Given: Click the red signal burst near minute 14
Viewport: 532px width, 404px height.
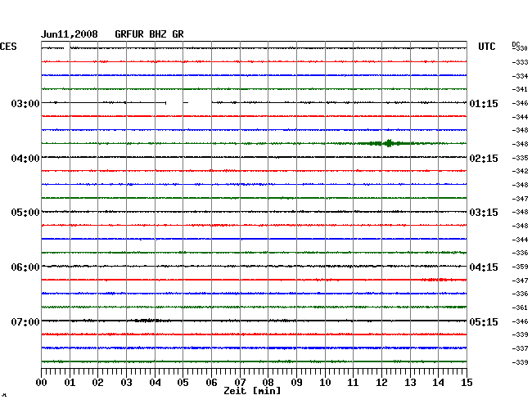Looking at the screenshot, I should [438, 280].
